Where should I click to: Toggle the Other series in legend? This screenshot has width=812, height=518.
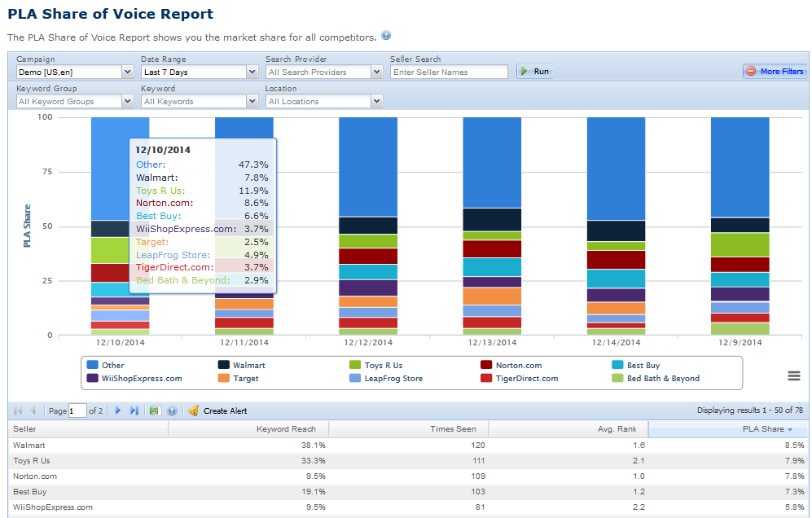coord(106,365)
